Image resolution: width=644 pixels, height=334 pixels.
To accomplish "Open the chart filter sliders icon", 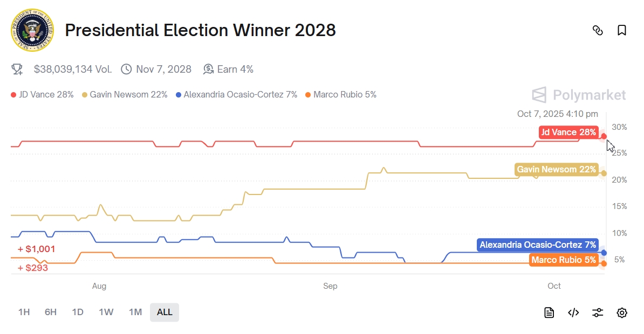I will (x=598, y=312).
